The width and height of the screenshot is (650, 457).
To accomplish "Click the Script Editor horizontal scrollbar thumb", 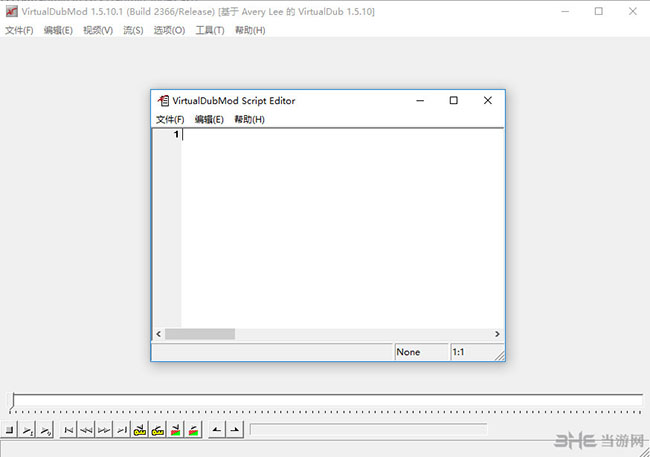I will (x=200, y=334).
